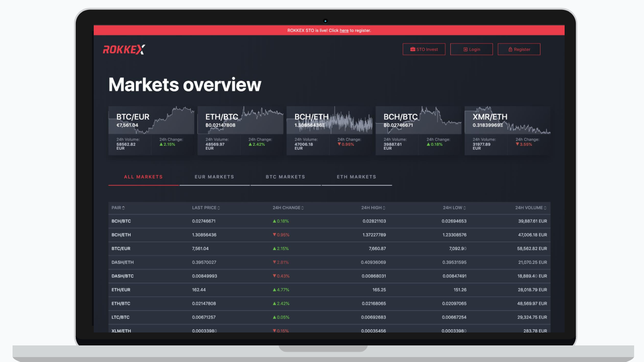The width and height of the screenshot is (644, 362).
Task: Sort by 24H Low column header
Action: click(455, 208)
